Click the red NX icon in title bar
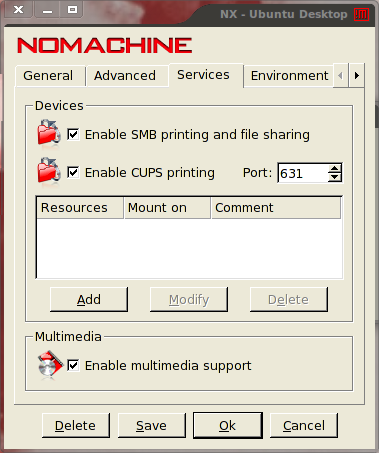Viewport: 379px width, 453px height. pos(361,14)
